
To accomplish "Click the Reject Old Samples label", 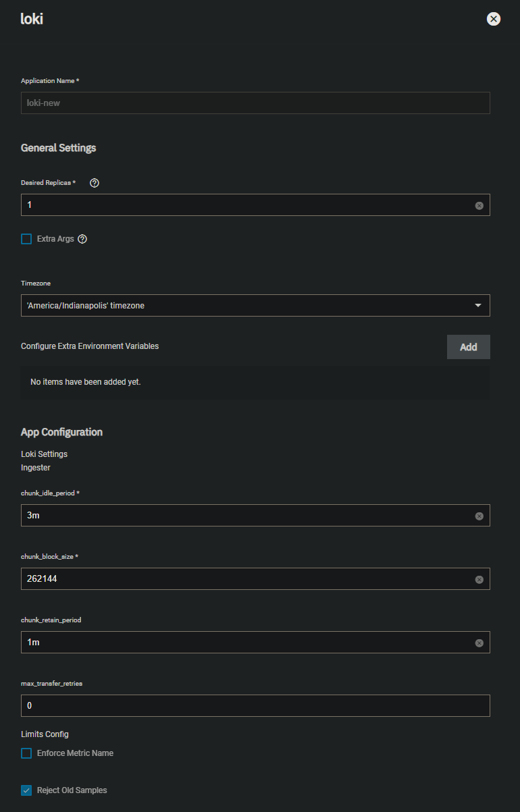I will [72, 790].
